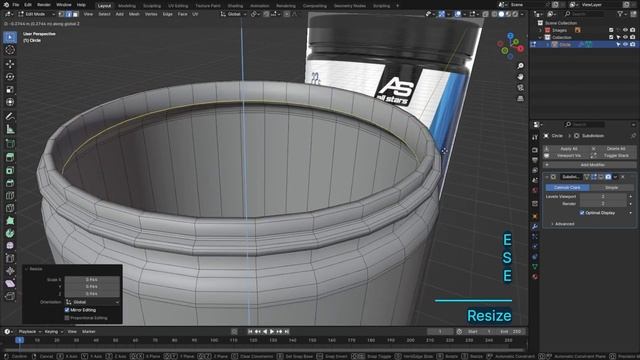Select the Inset Faces tool
Viewport: 640px width, 360px height.
click(10, 170)
